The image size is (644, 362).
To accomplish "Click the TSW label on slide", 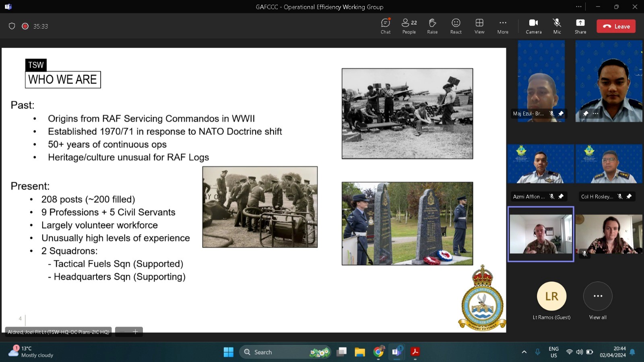I will [36, 65].
